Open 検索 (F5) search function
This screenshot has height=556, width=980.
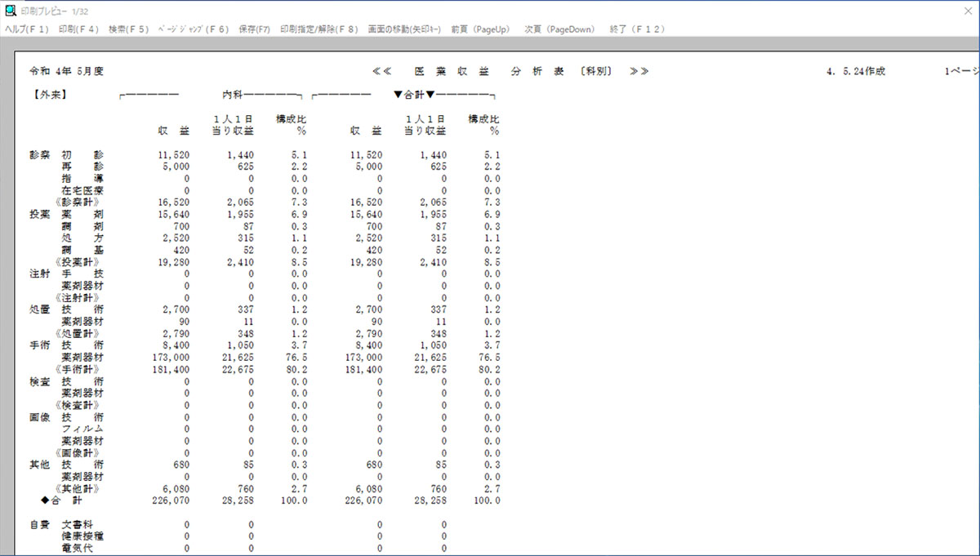129,29
